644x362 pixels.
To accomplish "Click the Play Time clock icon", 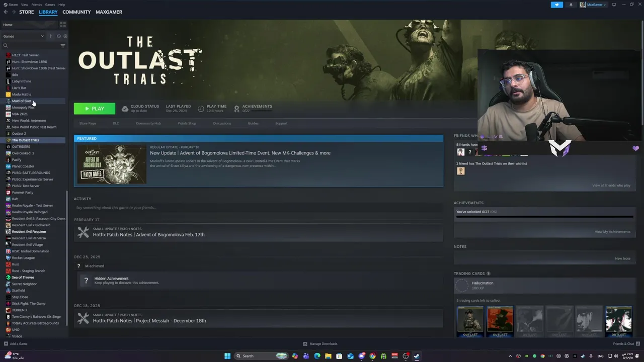I will [x=201, y=109].
